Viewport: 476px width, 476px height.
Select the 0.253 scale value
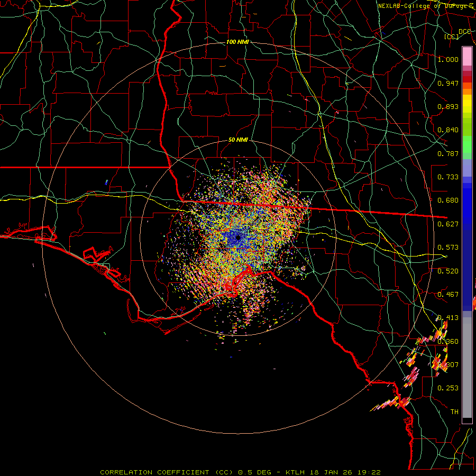(x=448, y=388)
